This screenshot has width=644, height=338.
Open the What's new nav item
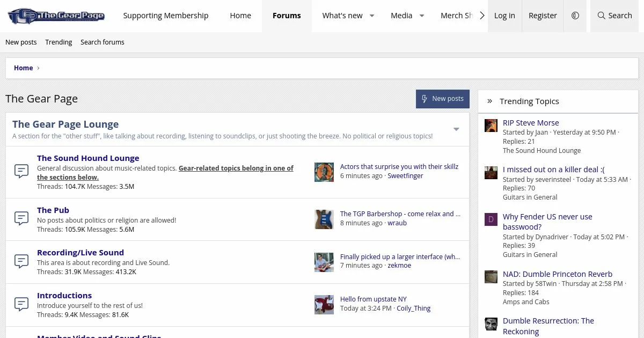[x=342, y=16]
